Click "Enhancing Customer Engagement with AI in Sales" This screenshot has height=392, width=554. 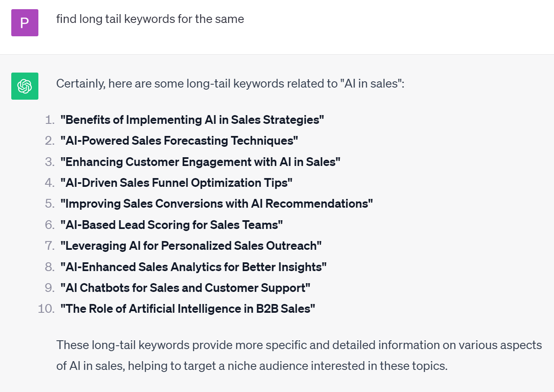point(200,162)
